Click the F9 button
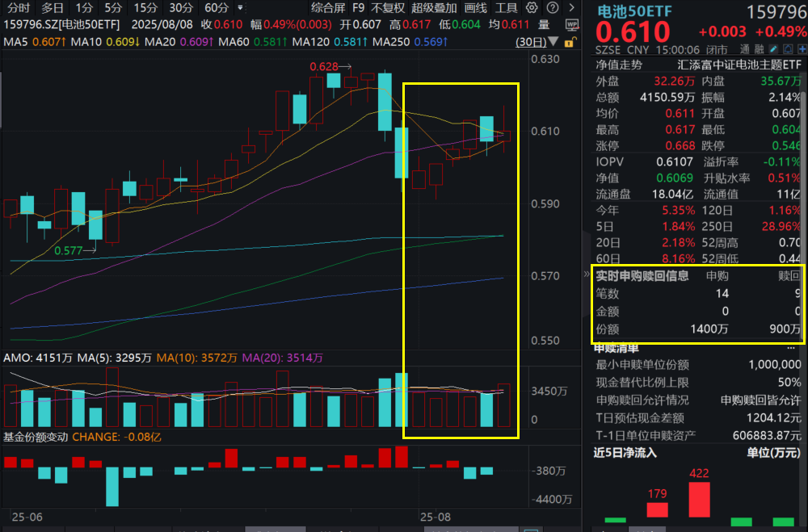The height and width of the screenshot is (532, 808). click(x=358, y=8)
